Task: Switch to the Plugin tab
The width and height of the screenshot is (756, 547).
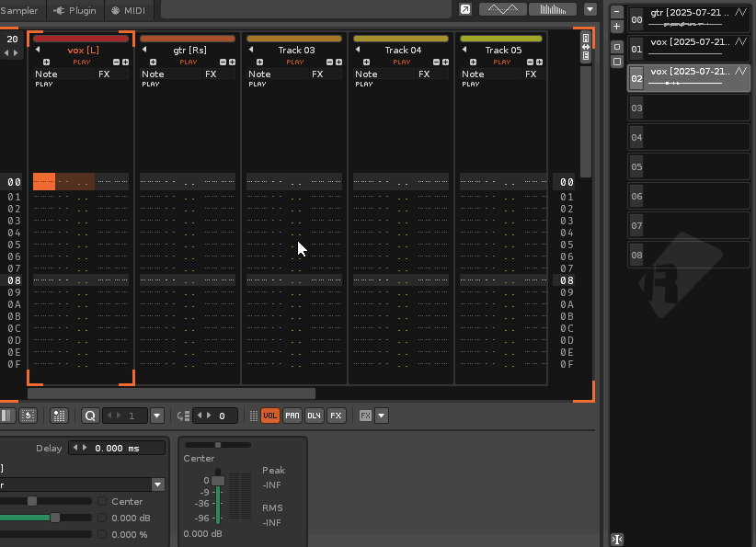Action: tap(75, 10)
